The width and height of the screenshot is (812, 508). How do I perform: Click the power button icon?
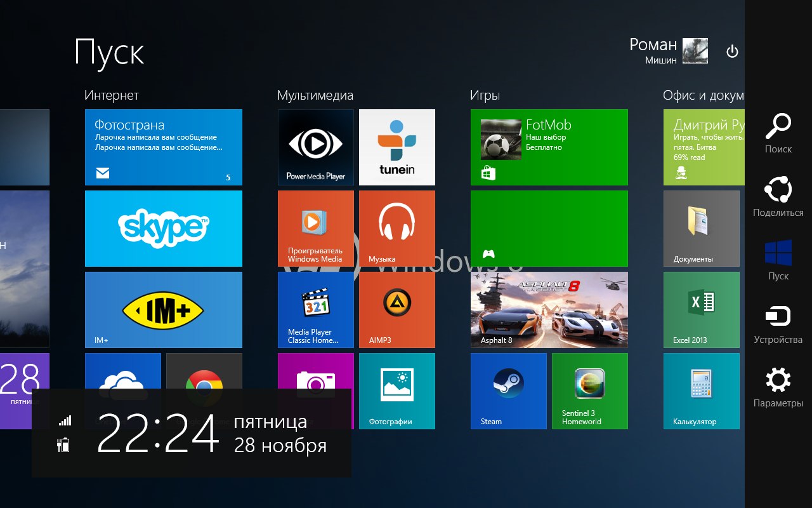click(x=732, y=51)
